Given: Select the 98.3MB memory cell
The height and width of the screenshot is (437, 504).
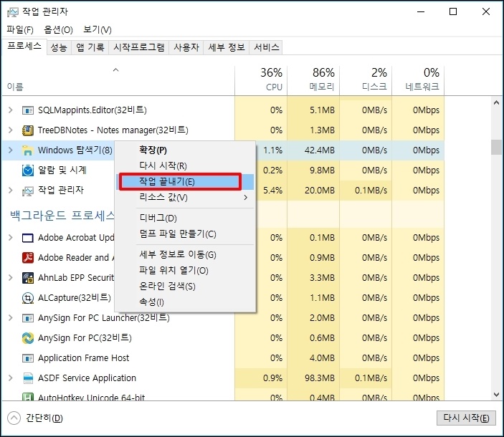Looking at the screenshot, I should point(313,378).
